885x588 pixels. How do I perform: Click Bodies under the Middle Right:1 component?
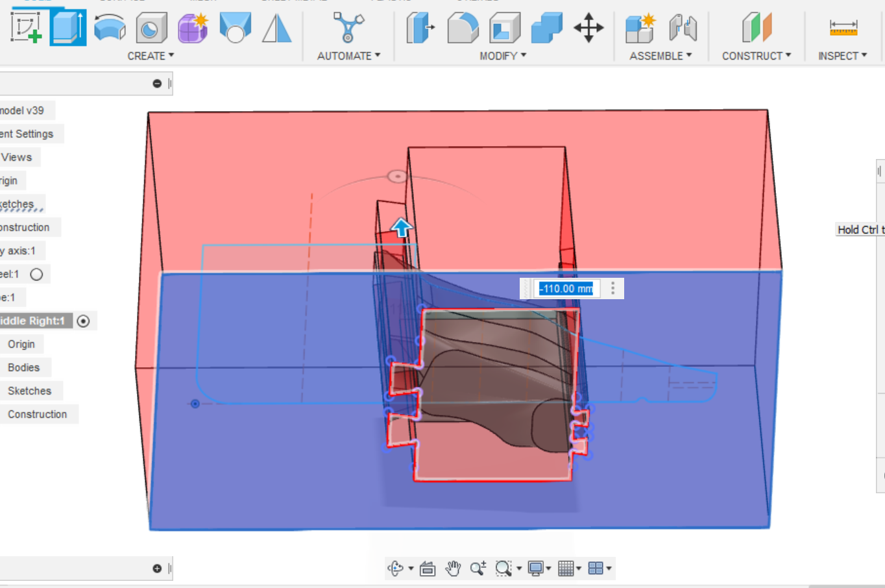click(26, 367)
